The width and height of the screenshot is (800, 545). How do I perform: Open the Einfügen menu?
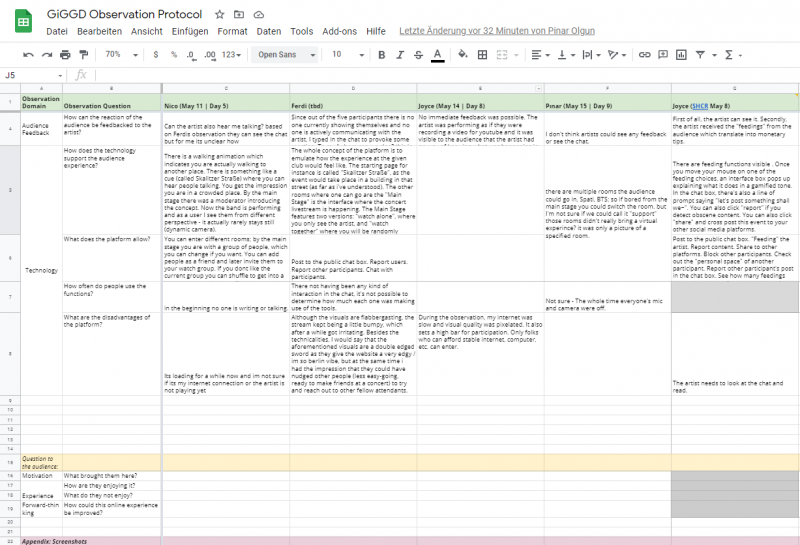[x=190, y=31]
